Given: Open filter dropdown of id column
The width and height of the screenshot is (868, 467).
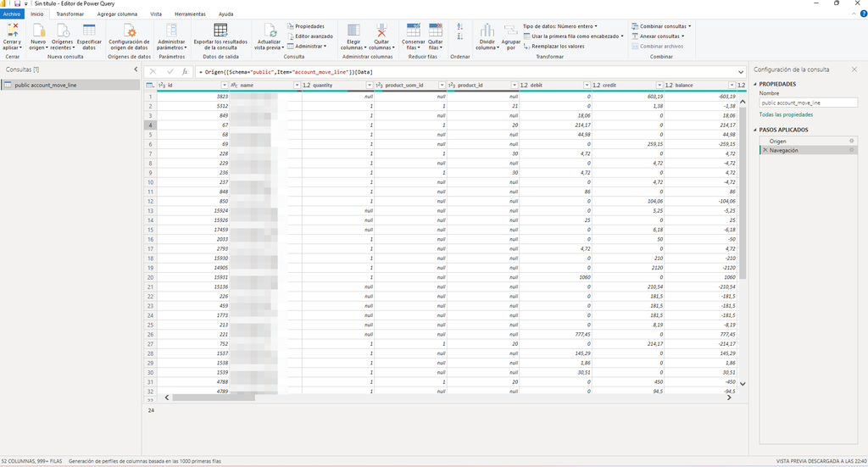Looking at the screenshot, I should 224,86.
